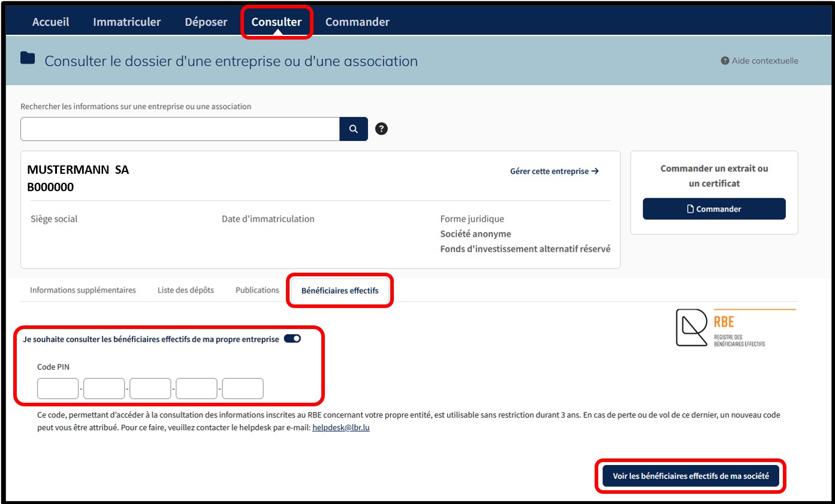Click the question mark help icon beside search

[x=381, y=129]
